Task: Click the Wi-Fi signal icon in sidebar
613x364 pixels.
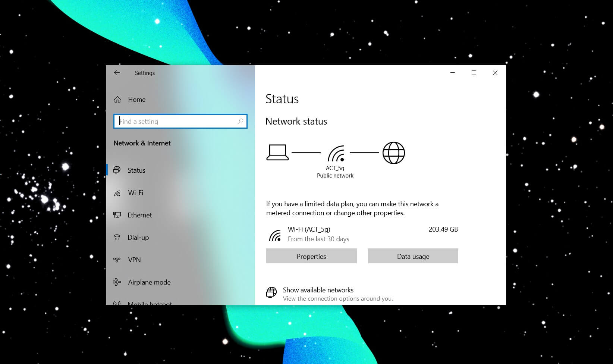Action: click(x=117, y=193)
